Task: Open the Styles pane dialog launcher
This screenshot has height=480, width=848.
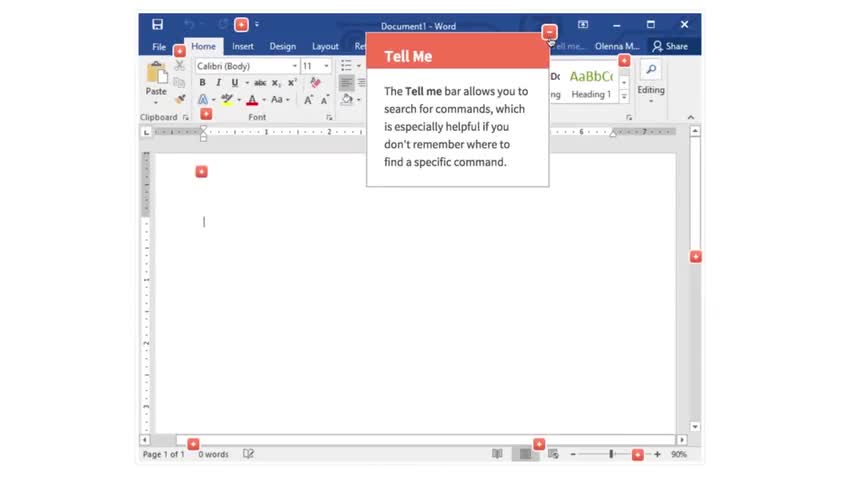Action: click(x=628, y=117)
